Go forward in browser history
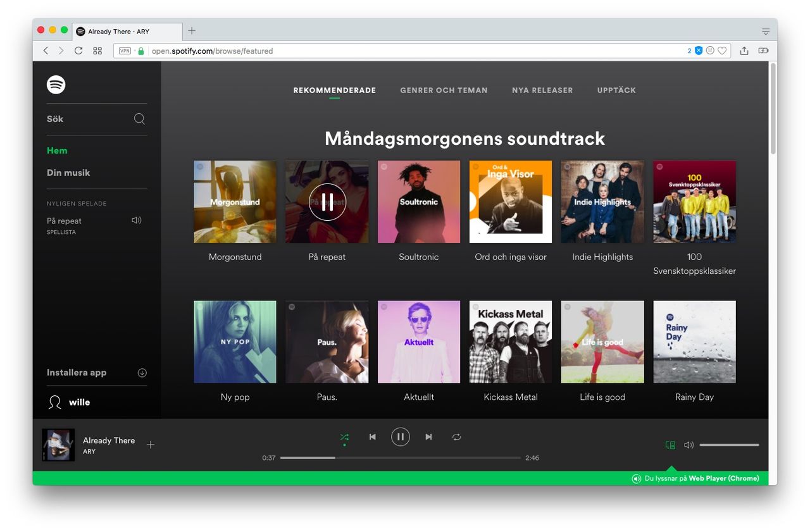This screenshot has width=810, height=532. coord(61,51)
